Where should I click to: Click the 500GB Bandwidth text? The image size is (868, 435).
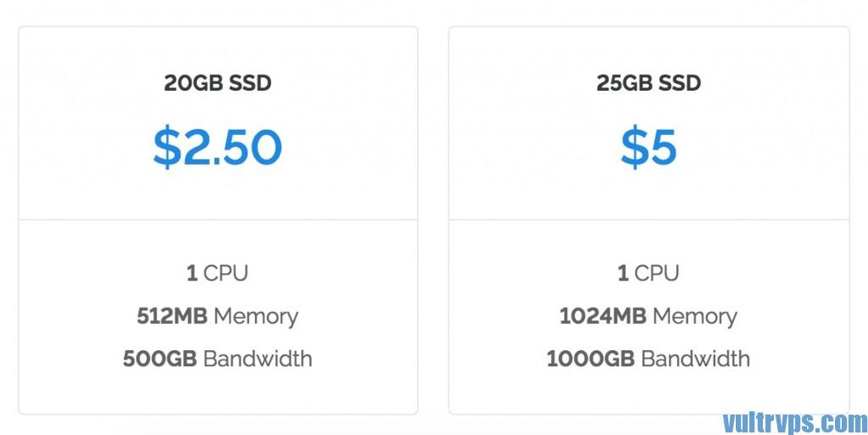coord(218,359)
